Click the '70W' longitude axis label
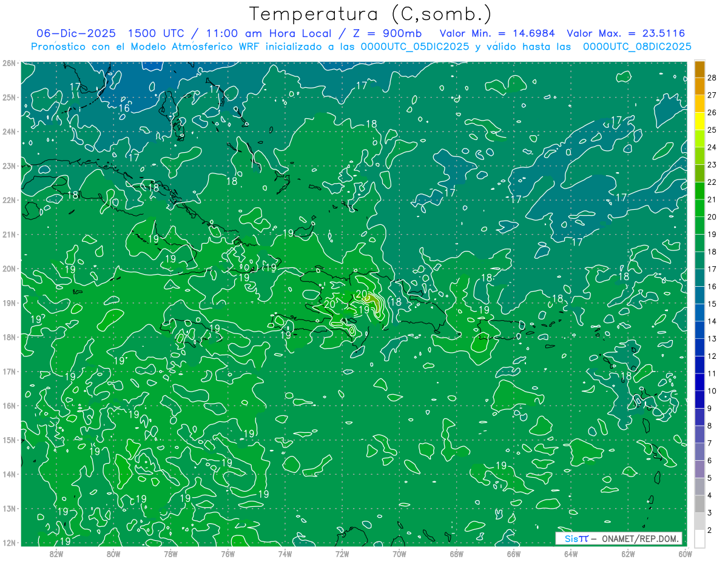The height and width of the screenshot is (562, 728). (399, 554)
